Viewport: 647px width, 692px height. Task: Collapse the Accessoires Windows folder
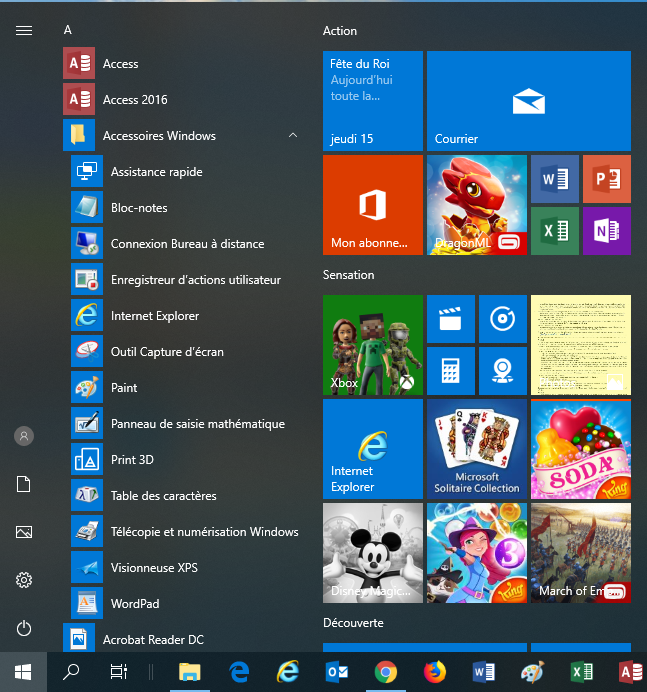point(183,135)
